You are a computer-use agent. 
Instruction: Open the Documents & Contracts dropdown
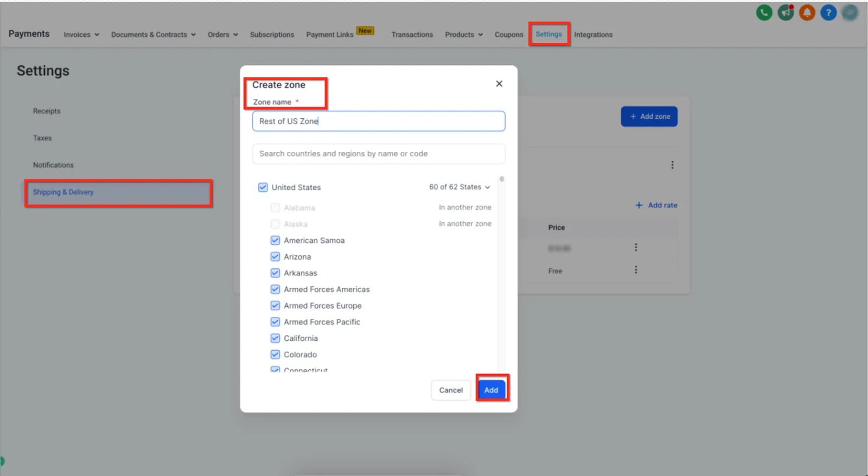click(x=154, y=35)
